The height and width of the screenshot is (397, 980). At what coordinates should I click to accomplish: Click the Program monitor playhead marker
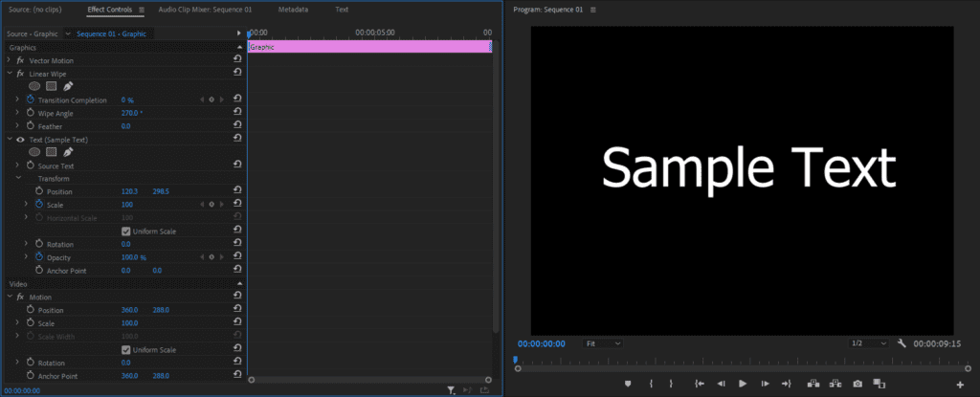pos(516,360)
